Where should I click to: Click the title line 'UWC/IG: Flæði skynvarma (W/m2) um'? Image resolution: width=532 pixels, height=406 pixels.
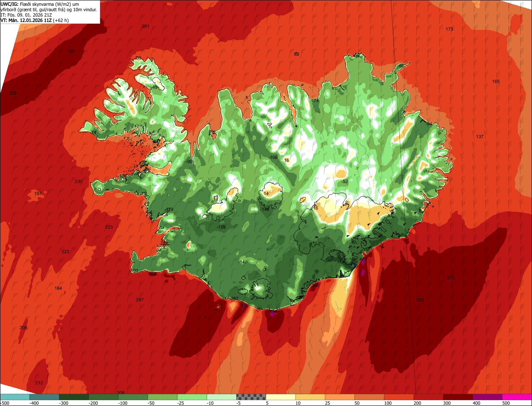click(x=40, y=4)
